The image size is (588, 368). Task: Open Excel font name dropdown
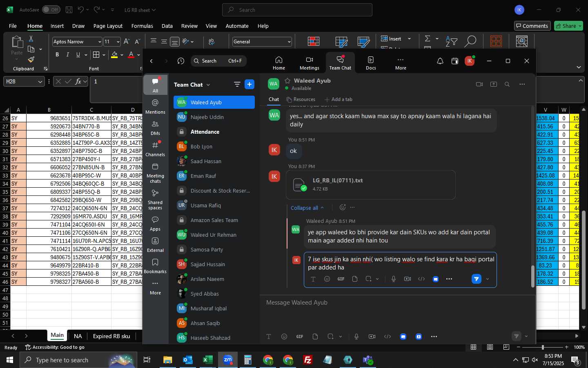pos(99,42)
